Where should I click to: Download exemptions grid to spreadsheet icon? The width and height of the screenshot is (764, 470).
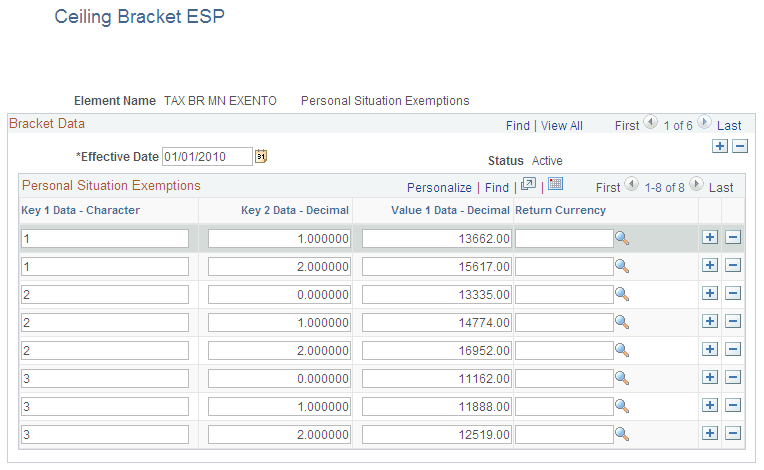555,184
